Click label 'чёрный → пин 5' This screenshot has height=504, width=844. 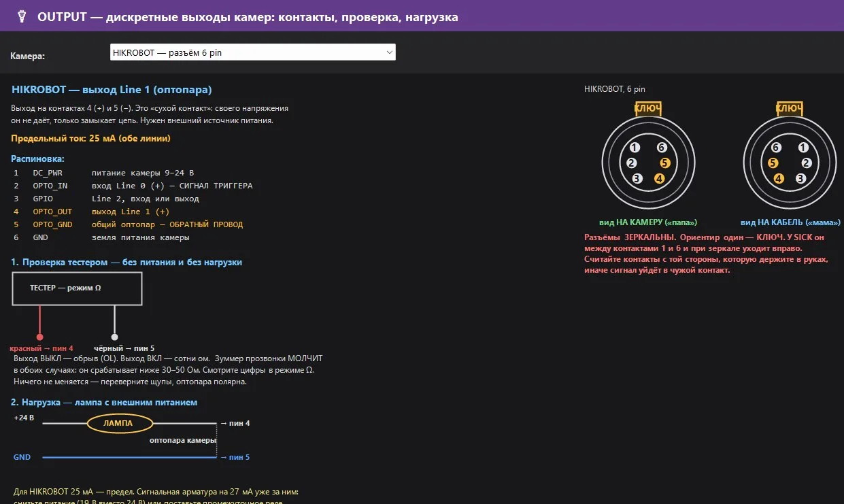(124, 348)
